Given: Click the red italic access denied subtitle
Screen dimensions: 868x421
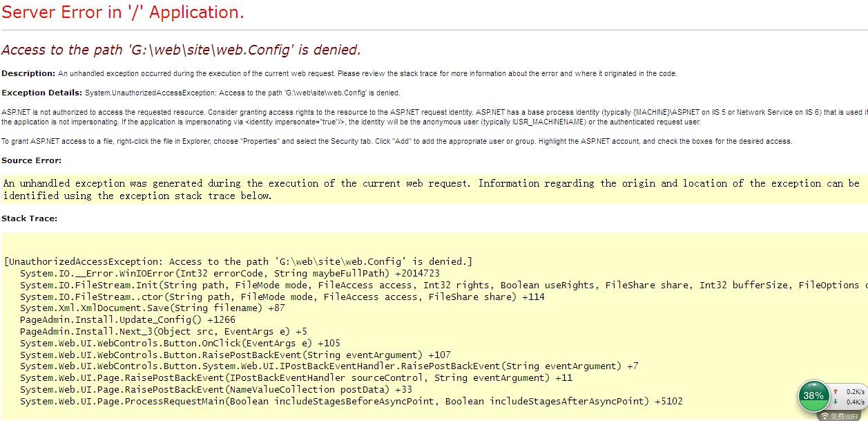Looking at the screenshot, I should click(181, 50).
